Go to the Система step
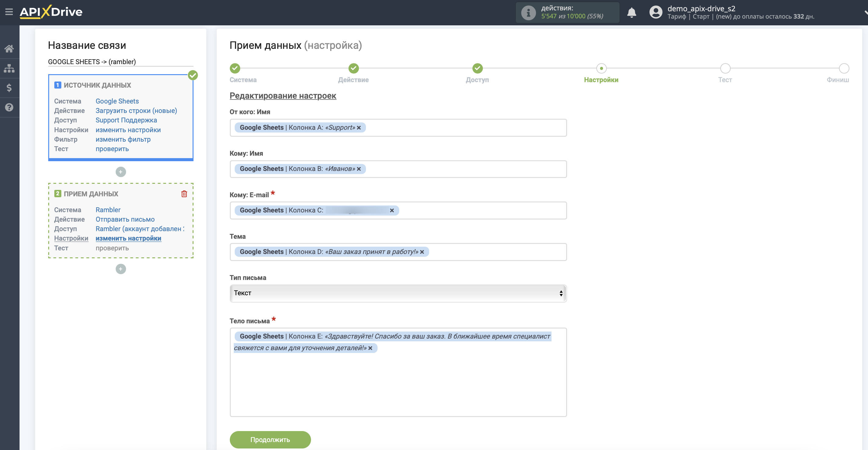 click(x=235, y=68)
